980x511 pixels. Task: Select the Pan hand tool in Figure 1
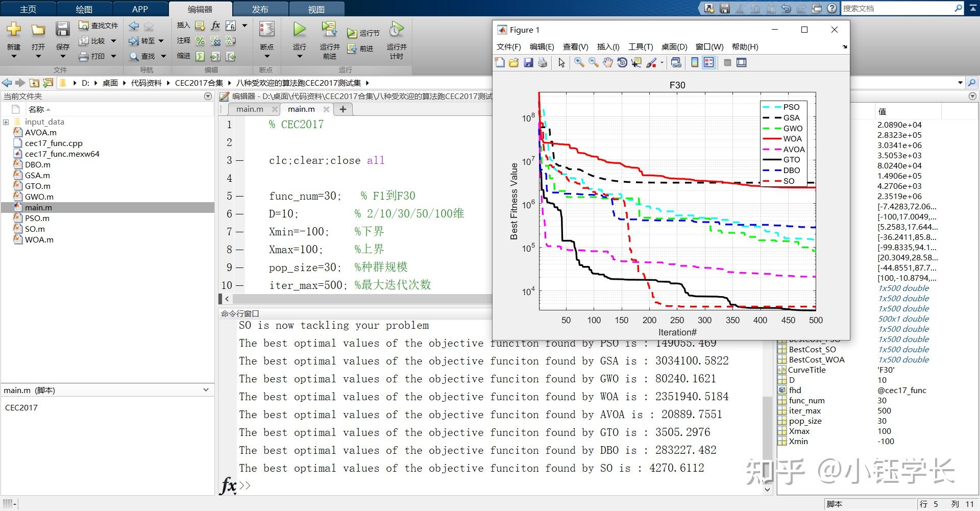pos(607,62)
